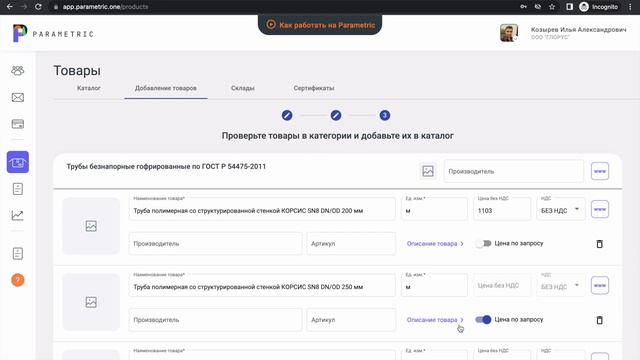Expand Описание товара for 200 мм product
Screen dimensions: 640x360
click(435, 244)
